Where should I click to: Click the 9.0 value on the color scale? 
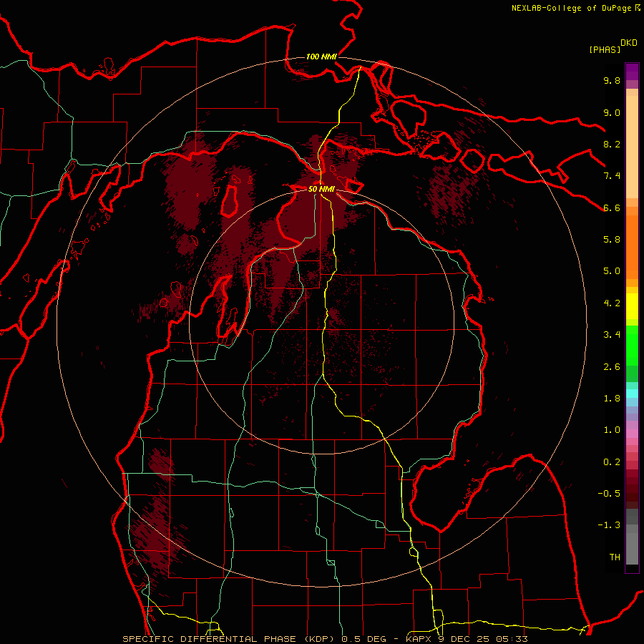pos(612,112)
